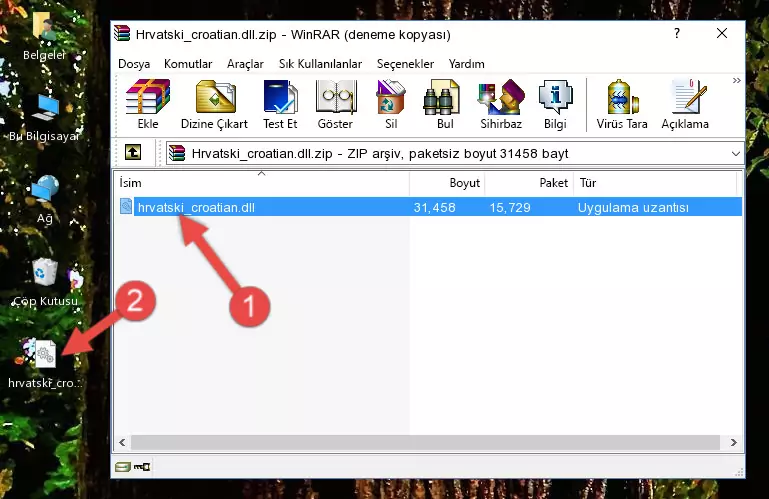Image resolution: width=769 pixels, height=499 pixels.
Task: Select hrvatski_croatian.dll file row
Action: (430, 207)
